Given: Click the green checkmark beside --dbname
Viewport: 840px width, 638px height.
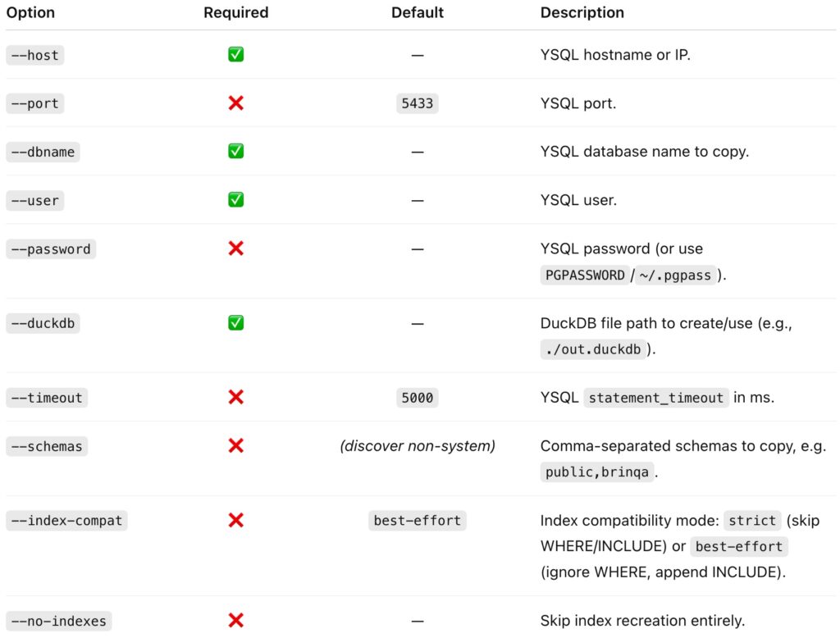Looking at the screenshot, I should pos(235,152).
